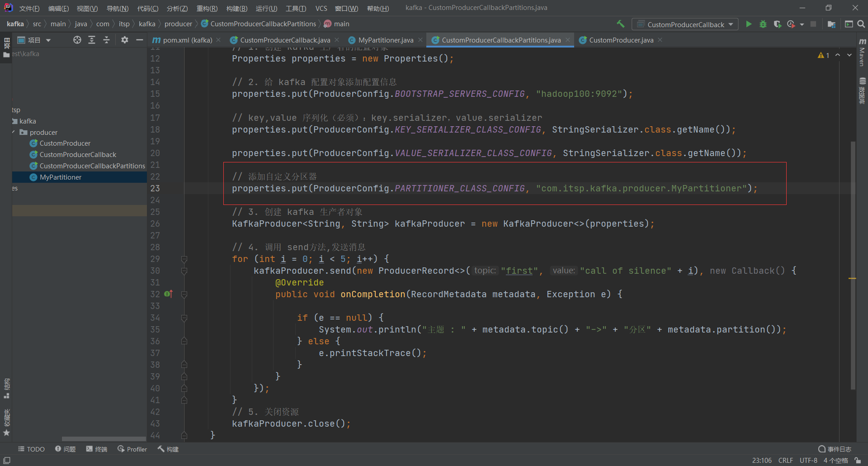868x466 pixels.
Task: Close the CustomProducer.java tab
Action: point(660,40)
